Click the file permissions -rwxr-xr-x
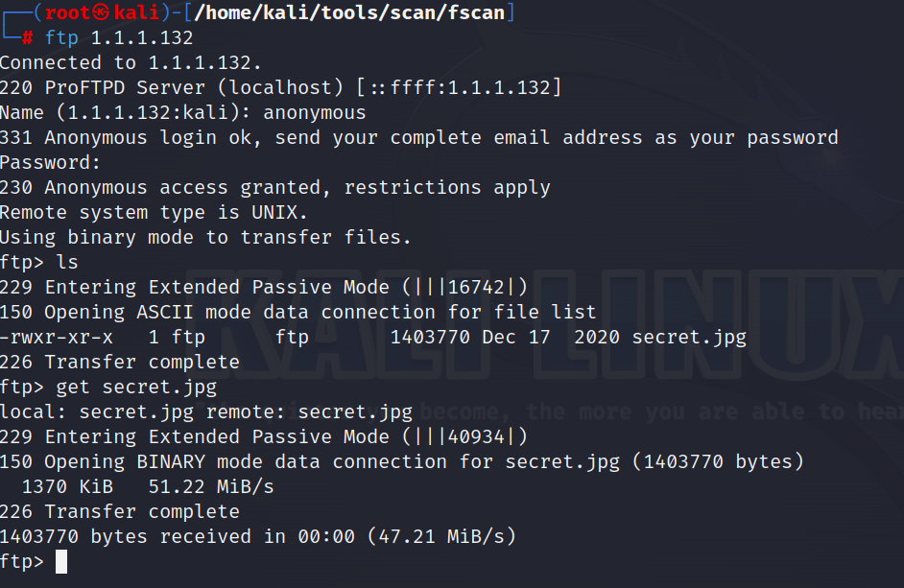The height and width of the screenshot is (588, 904). click(56, 338)
